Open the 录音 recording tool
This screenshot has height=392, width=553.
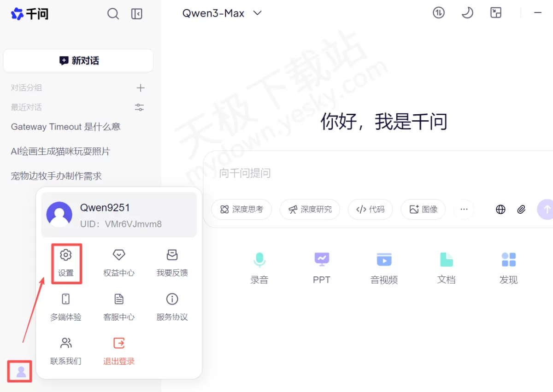click(259, 268)
